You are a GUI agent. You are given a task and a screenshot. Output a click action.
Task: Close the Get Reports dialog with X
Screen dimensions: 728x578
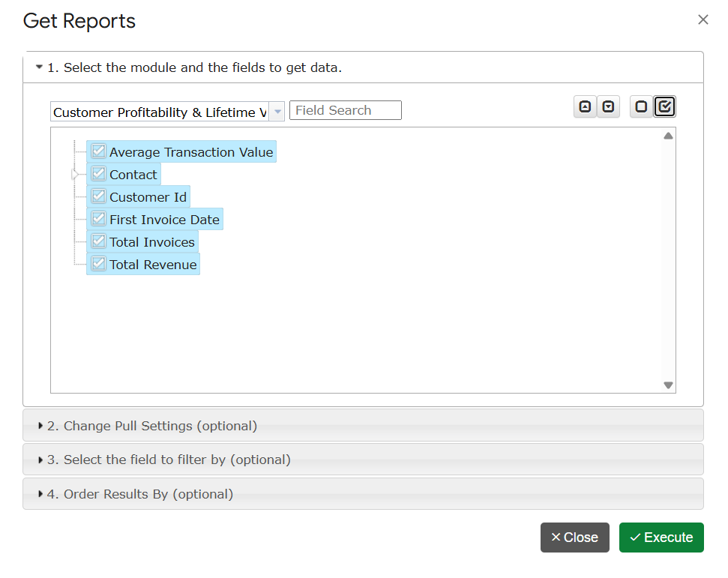[x=703, y=20]
